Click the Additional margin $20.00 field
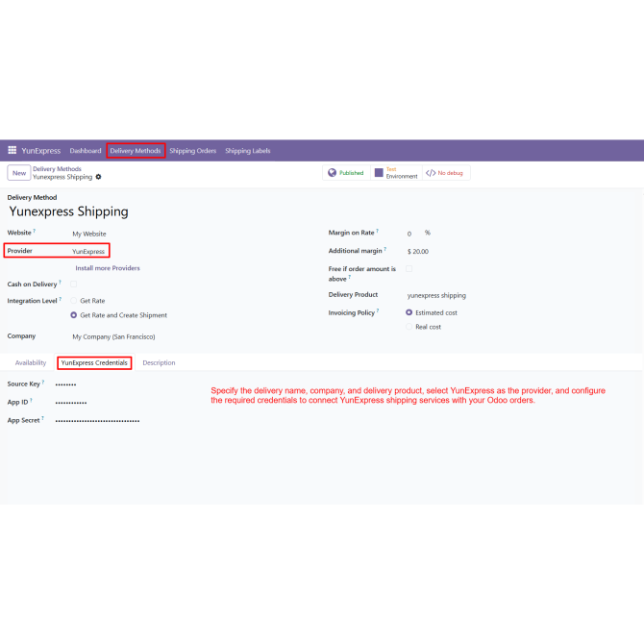 (418, 252)
